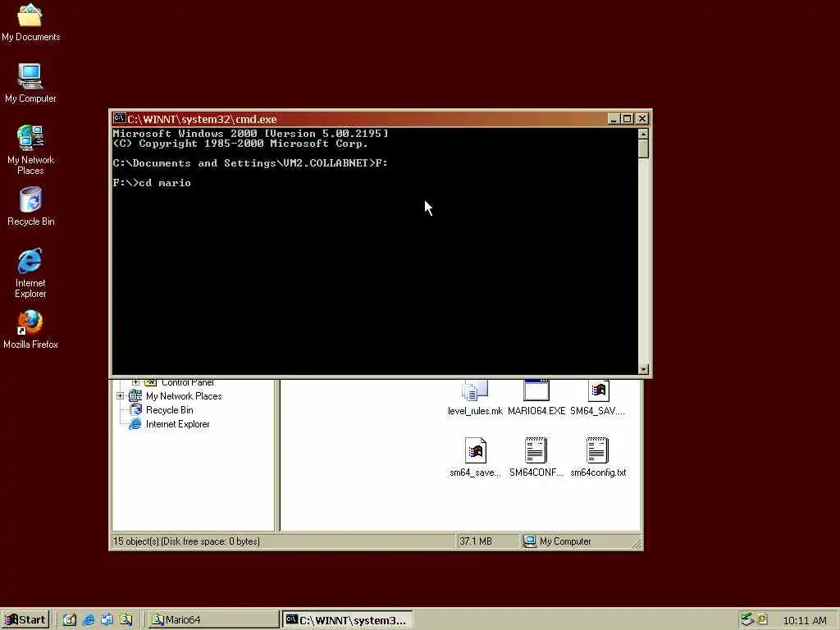Select the uppercase SM64_SAV... file
This screenshot has height=630, width=840.
coord(598,399)
